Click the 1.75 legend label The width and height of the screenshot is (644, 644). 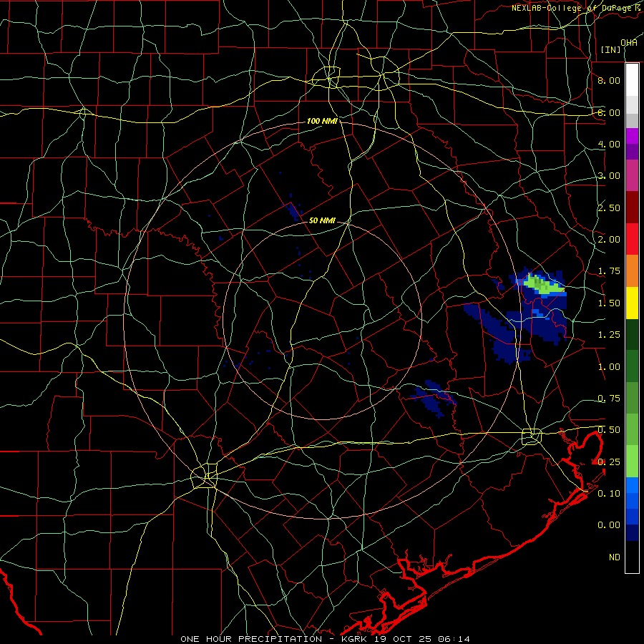pyautogui.click(x=609, y=271)
